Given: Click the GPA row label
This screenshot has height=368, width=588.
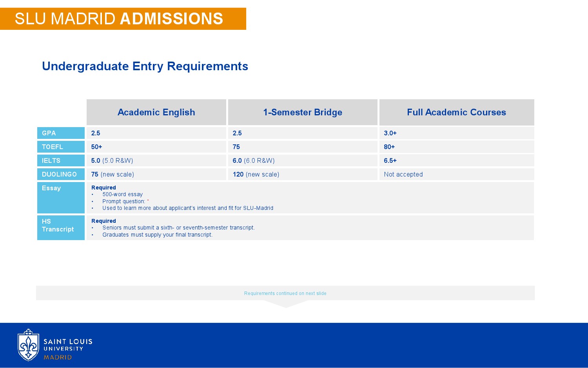Looking at the screenshot, I should click(61, 133).
